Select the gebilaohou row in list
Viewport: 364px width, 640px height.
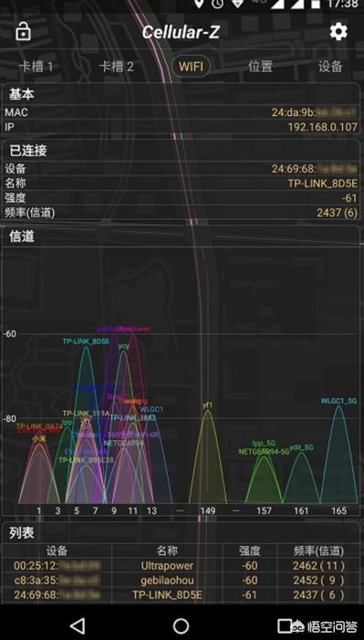point(181,580)
